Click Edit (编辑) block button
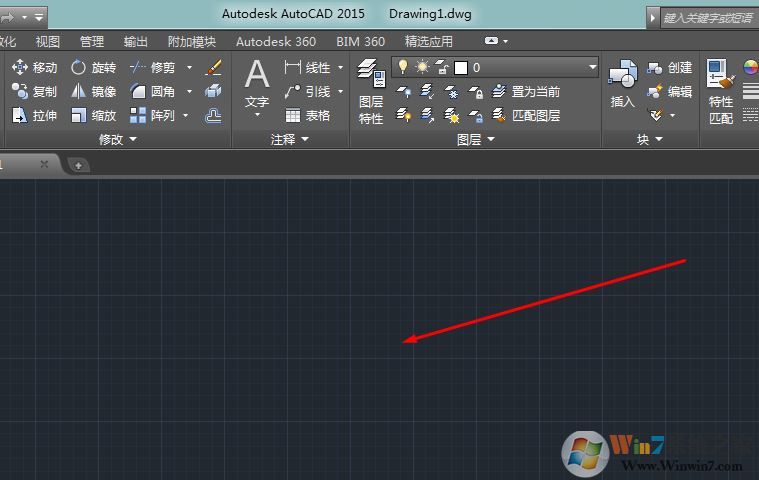This screenshot has height=480, width=759. pyautogui.click(x=670, y=91)
